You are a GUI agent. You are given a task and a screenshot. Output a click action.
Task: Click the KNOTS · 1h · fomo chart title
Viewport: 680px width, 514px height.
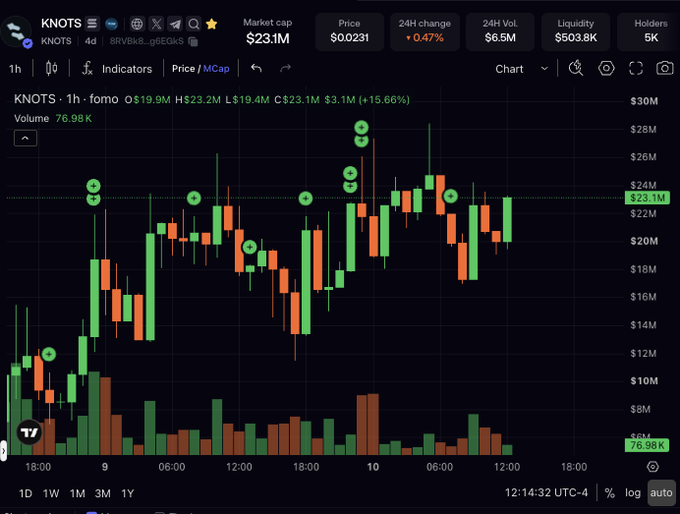click(66, 99)
